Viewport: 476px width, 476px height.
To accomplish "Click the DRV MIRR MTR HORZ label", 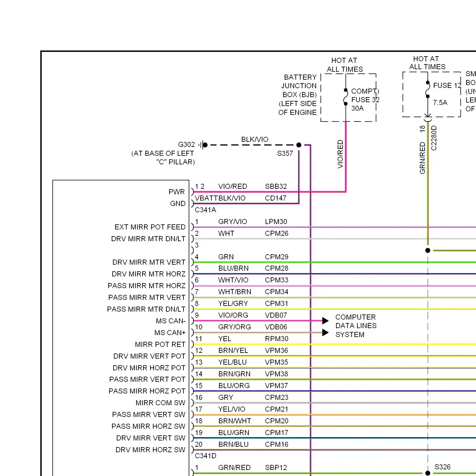I will [x=149, y=274].
